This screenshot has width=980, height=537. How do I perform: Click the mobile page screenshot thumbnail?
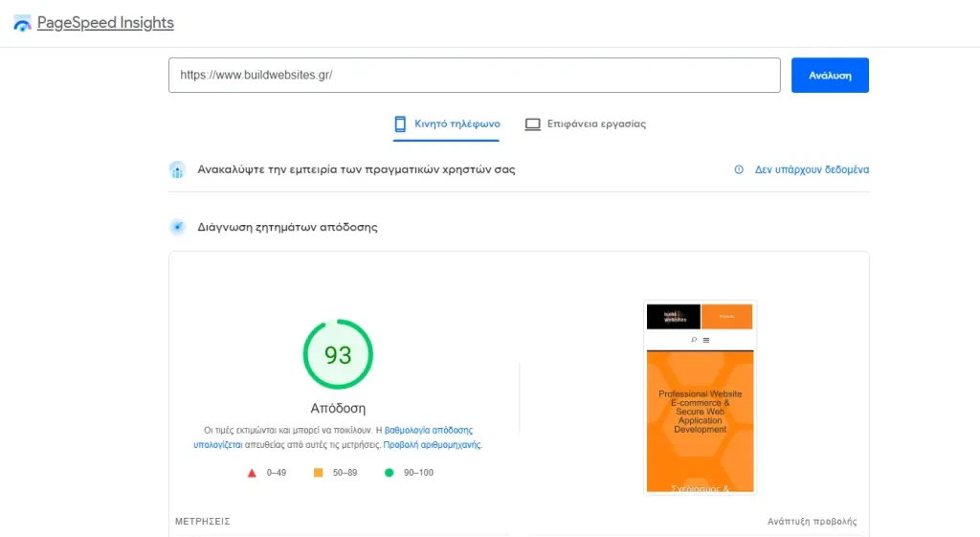click(x=700, y=397)
